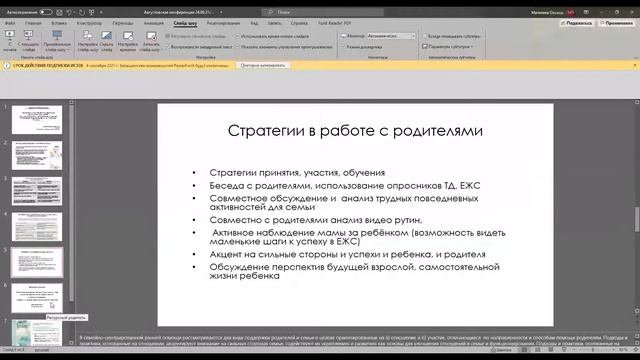640x360 pixels.
Task: Switch to the Главная tab
Action: (x=33, y=23)
